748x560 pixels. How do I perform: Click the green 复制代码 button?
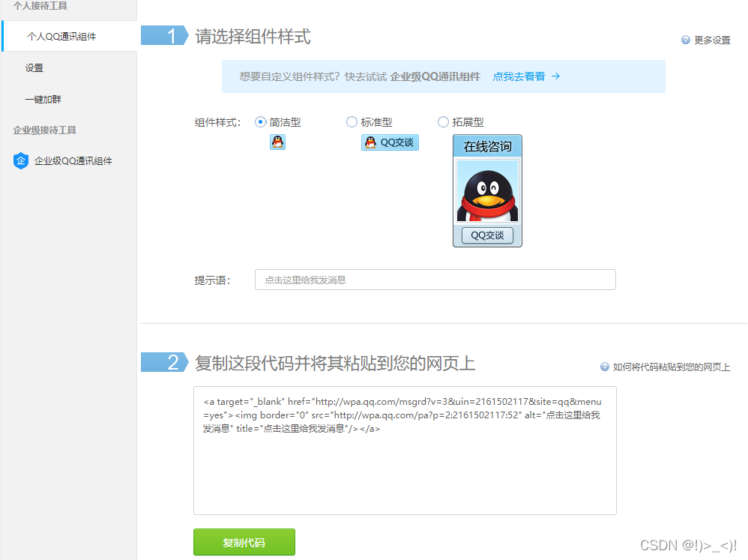244,542
